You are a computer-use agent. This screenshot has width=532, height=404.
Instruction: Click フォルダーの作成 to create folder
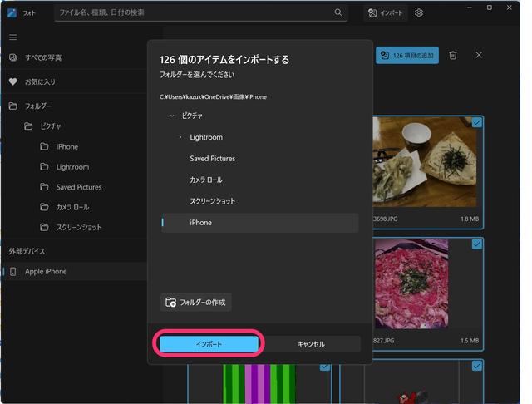pyautogui.click(x=196, y=302)
